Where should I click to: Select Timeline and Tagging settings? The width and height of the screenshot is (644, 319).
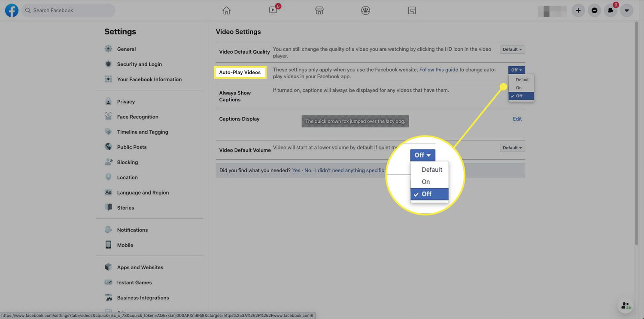click(x=143, y=132)
